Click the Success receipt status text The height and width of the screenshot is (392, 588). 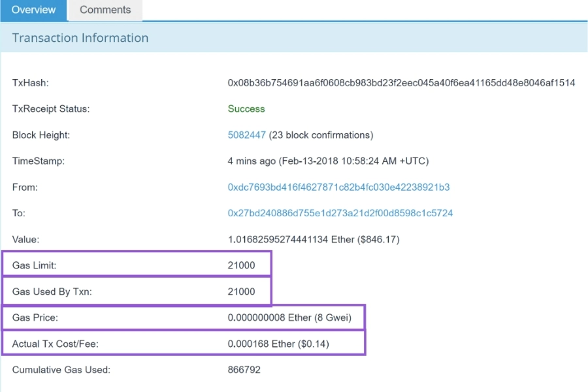click(246, 109)
